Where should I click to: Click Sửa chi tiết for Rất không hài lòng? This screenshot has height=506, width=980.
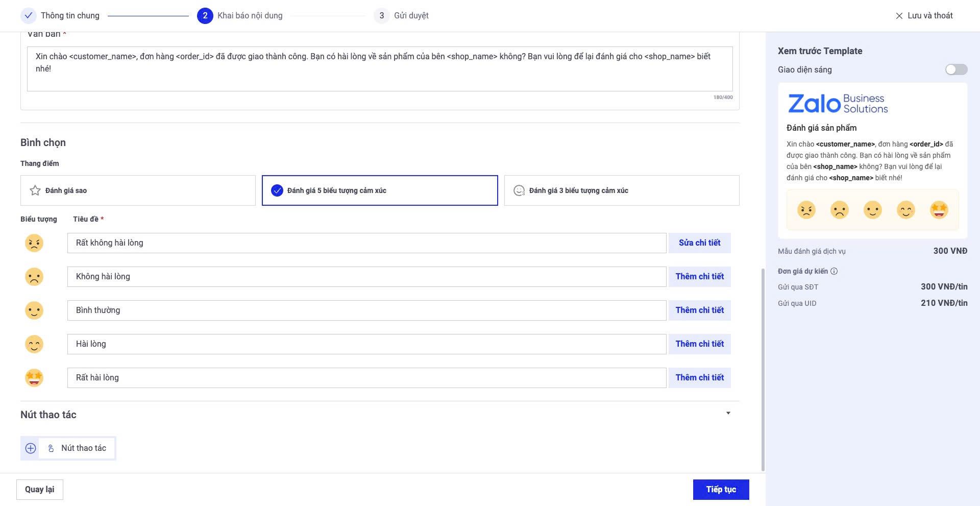coord(700,243)
